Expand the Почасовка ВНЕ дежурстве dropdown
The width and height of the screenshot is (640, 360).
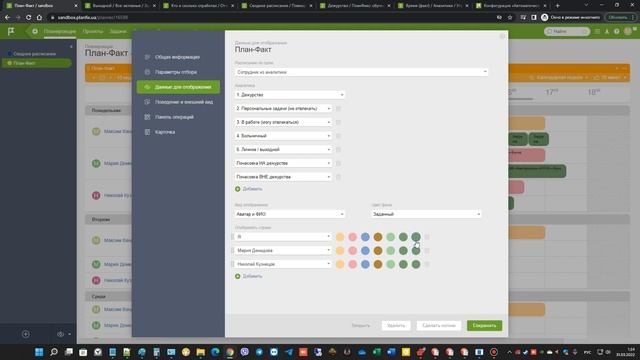[283, 177]
